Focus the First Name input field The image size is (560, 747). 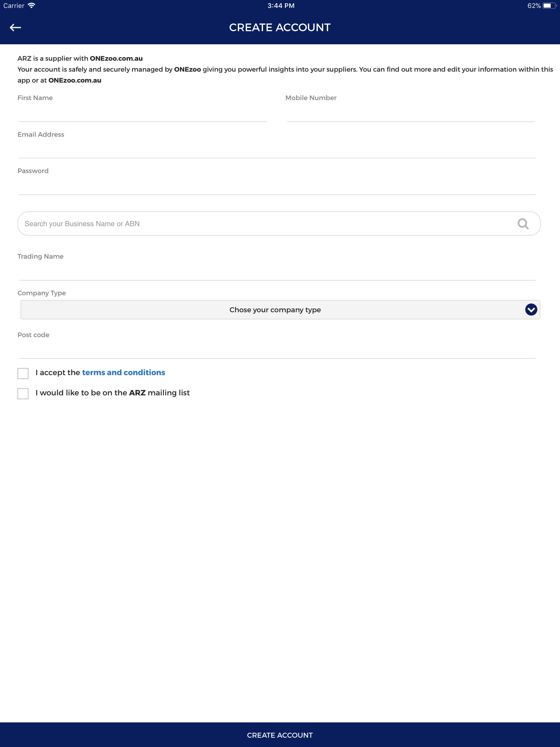click(142, 113)
